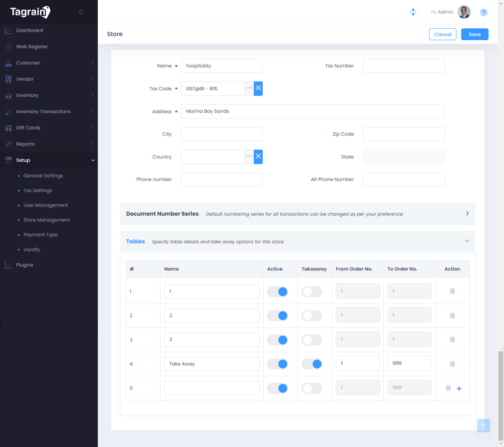
Task: Save the store settings
Action: pyautogui.click(x=474, y=34)
